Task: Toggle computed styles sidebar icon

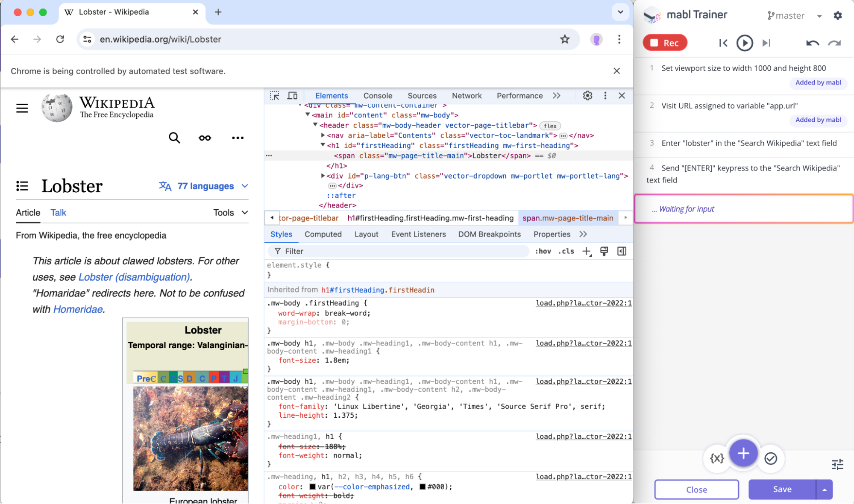Action: [x=622, y=251]
